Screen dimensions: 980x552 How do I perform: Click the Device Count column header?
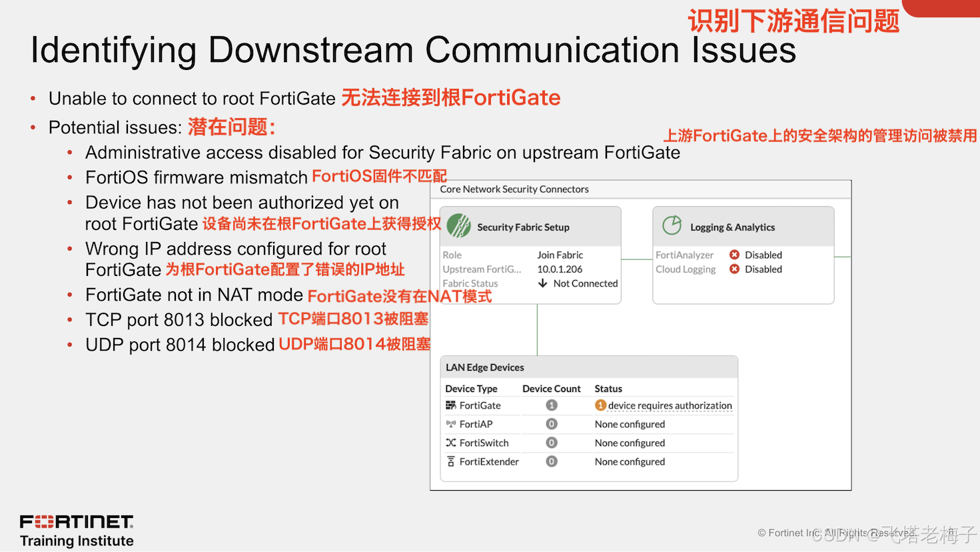tap(552, 389)
